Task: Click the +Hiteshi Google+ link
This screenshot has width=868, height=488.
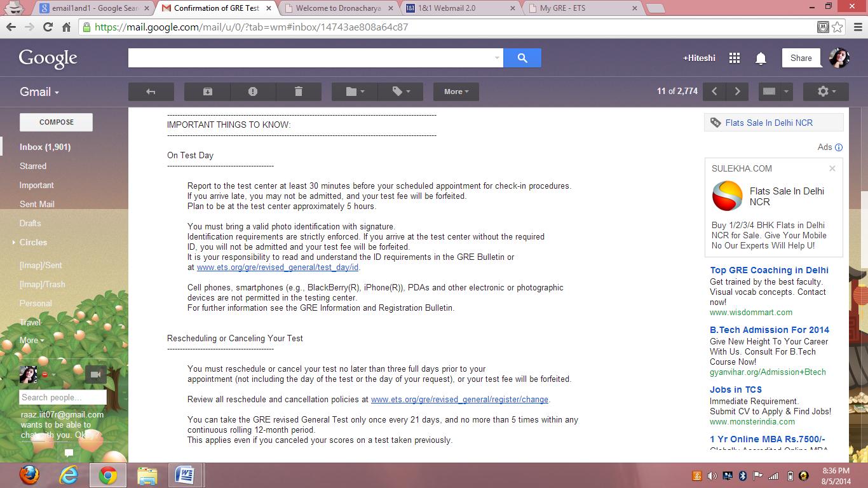Action: pos(699,58)
